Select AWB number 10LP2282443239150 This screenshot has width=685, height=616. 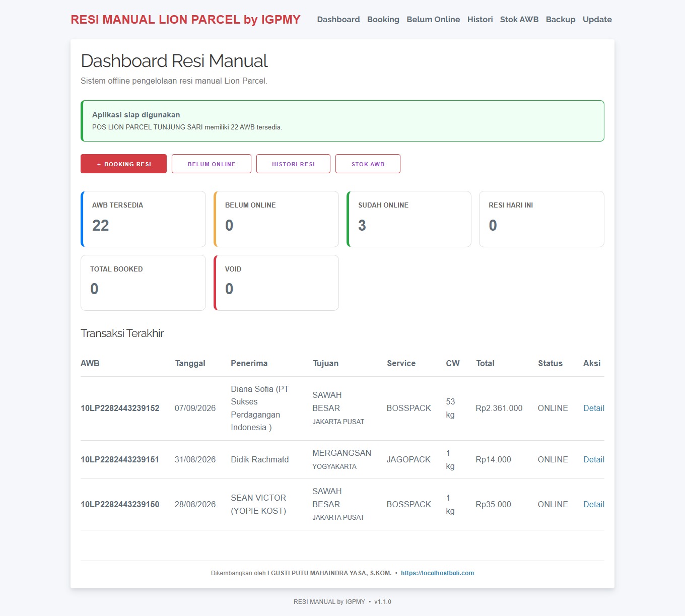click(x=120, y=504)
